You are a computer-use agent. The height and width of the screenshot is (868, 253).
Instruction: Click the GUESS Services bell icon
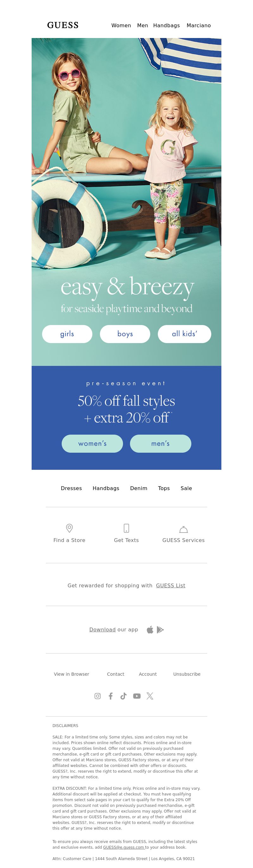click(183, 529)
